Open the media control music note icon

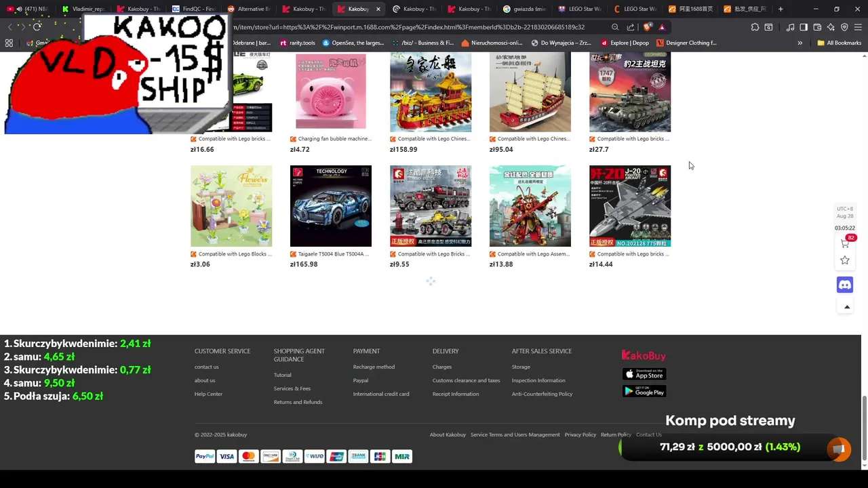(x=790, y=27)
